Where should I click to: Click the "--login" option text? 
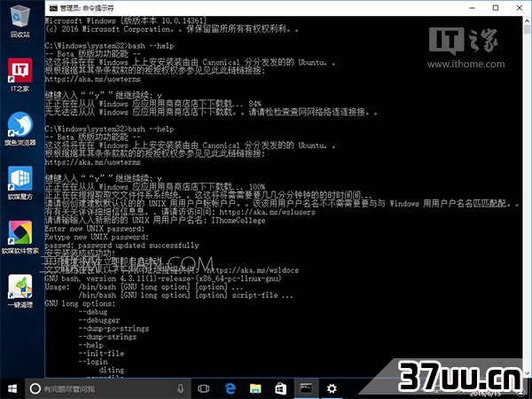[93, 362]
